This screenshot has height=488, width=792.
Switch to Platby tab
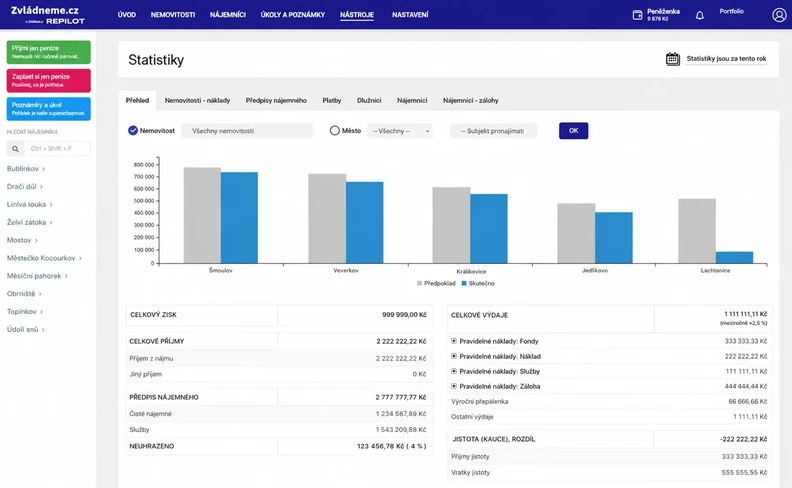pyautogui.click(x=332, y=101)
